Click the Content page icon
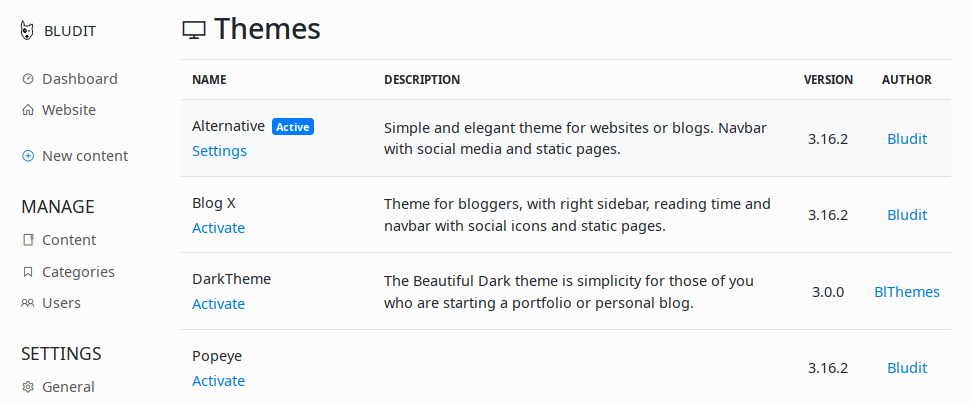 coord(28,240)
